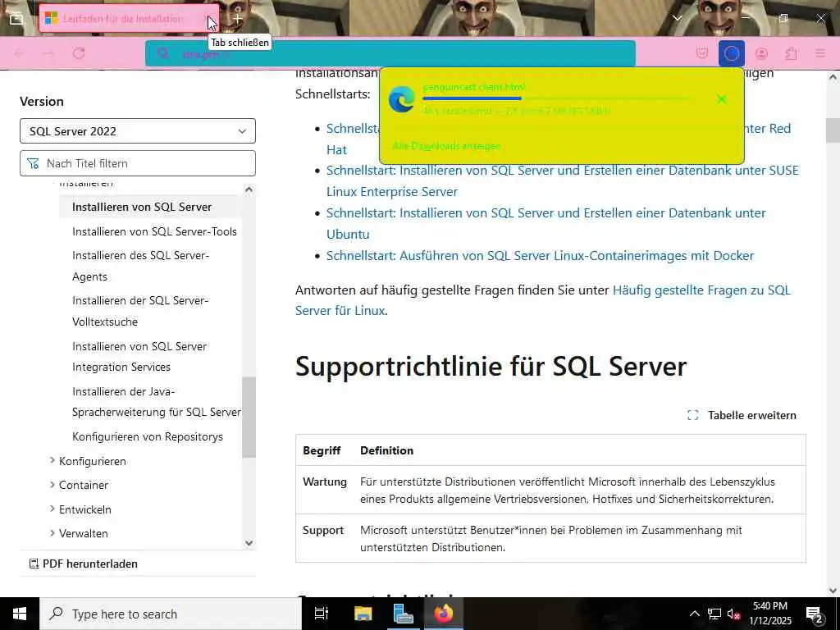Viewport: 840px width, 630px height.
Task: Open Installieren von SQL Server Integration Services
Action: point(139,356)
